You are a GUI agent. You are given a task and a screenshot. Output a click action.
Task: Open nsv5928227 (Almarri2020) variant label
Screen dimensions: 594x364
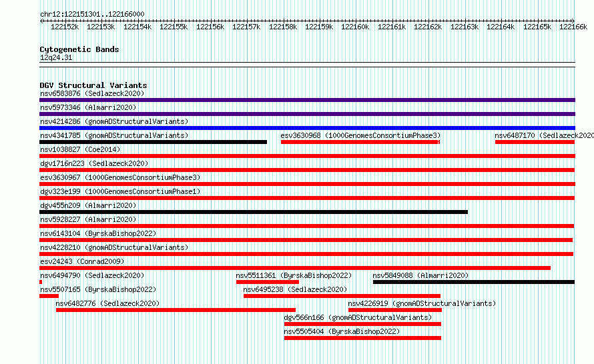88,219
